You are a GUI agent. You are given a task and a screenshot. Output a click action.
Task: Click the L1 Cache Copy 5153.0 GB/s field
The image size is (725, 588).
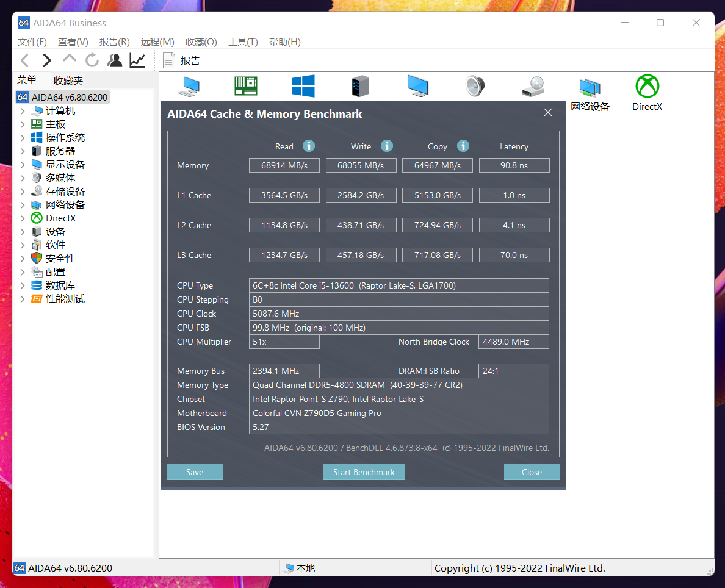click(438, 196)
